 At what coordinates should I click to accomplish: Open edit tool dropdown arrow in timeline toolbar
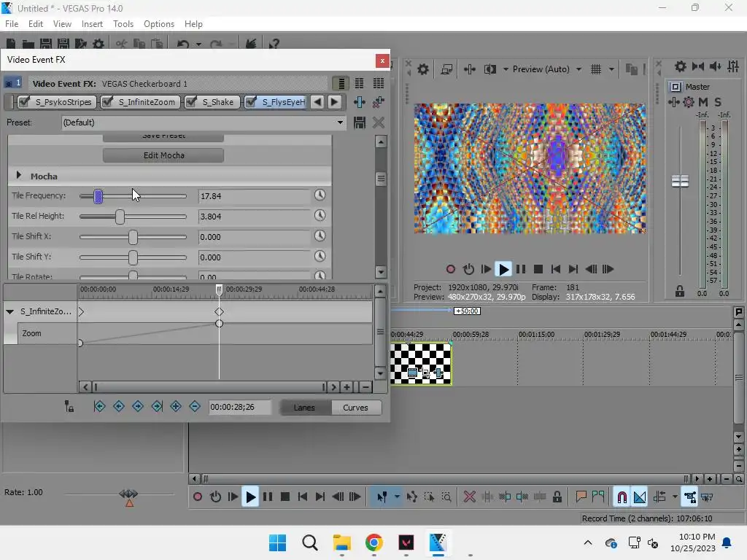click(397, 497)
